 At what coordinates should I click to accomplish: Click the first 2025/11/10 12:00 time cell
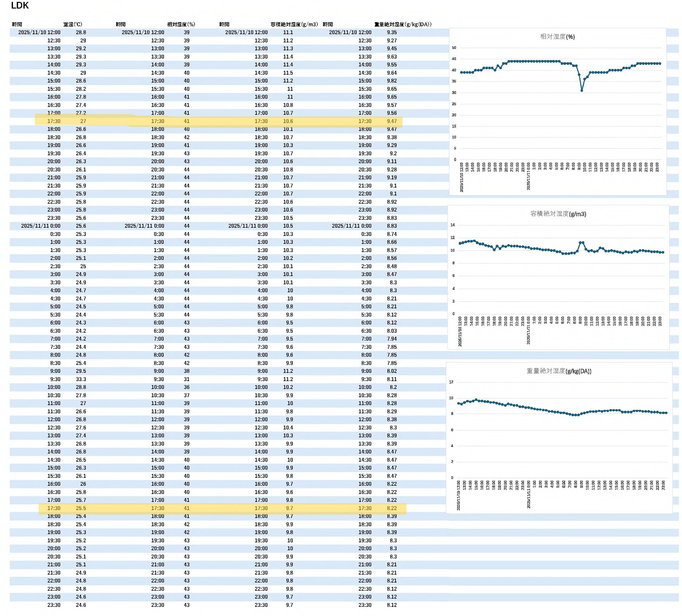click(x=39, y=33)
